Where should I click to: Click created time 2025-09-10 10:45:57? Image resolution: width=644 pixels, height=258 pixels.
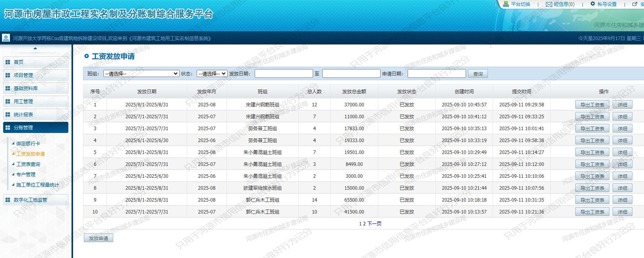[464, 105]
